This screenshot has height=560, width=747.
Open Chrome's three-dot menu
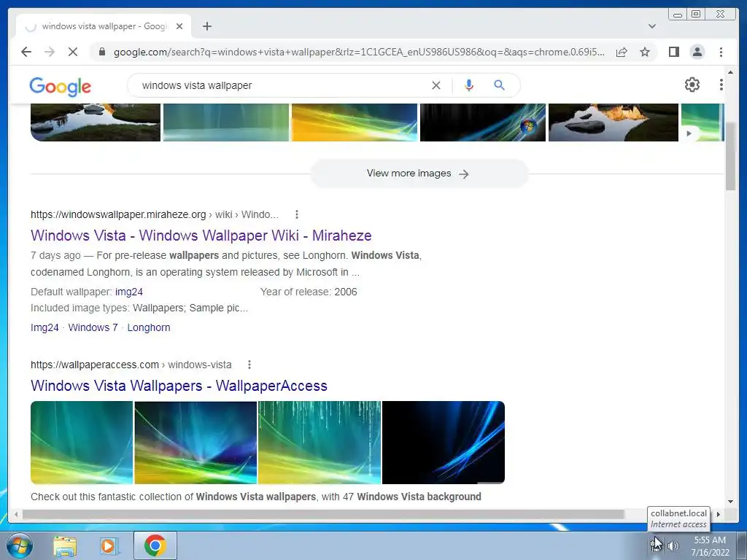(721, 52)
